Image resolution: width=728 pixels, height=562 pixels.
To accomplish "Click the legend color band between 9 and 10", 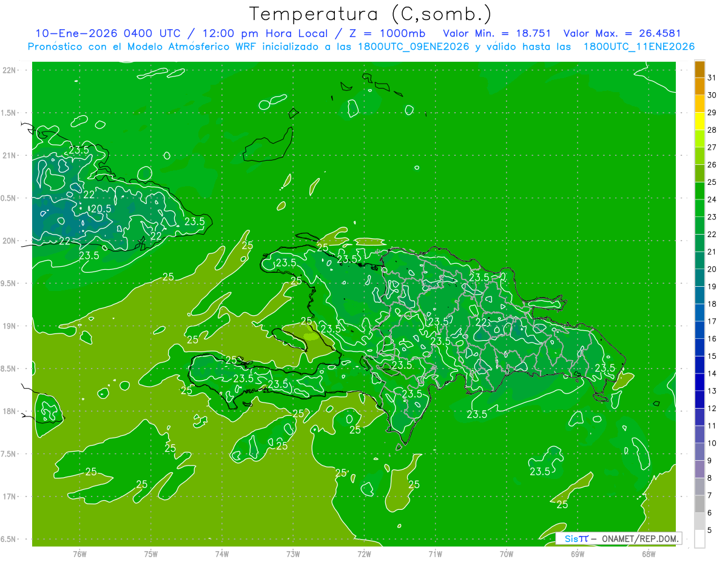I will tap(699, 452).
